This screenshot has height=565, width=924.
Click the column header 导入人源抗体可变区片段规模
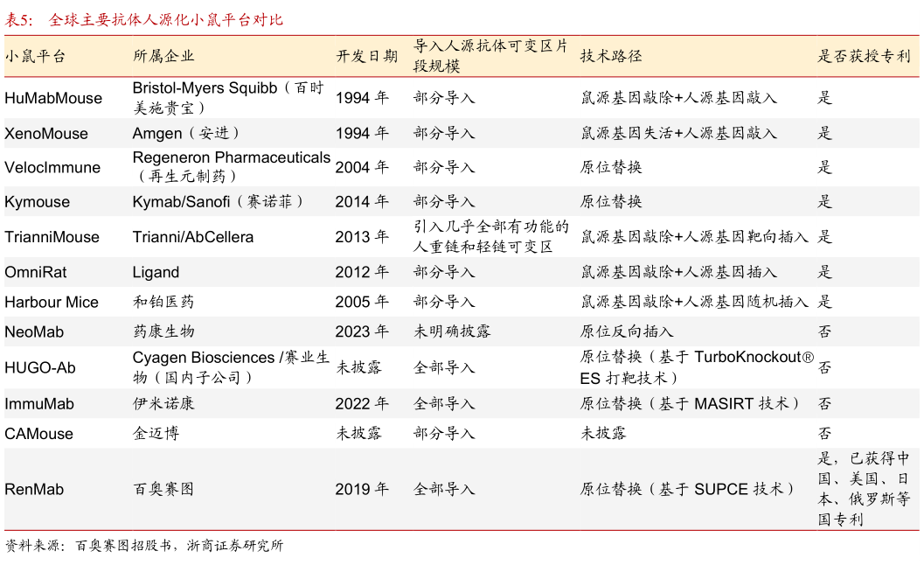pos(490,56)
